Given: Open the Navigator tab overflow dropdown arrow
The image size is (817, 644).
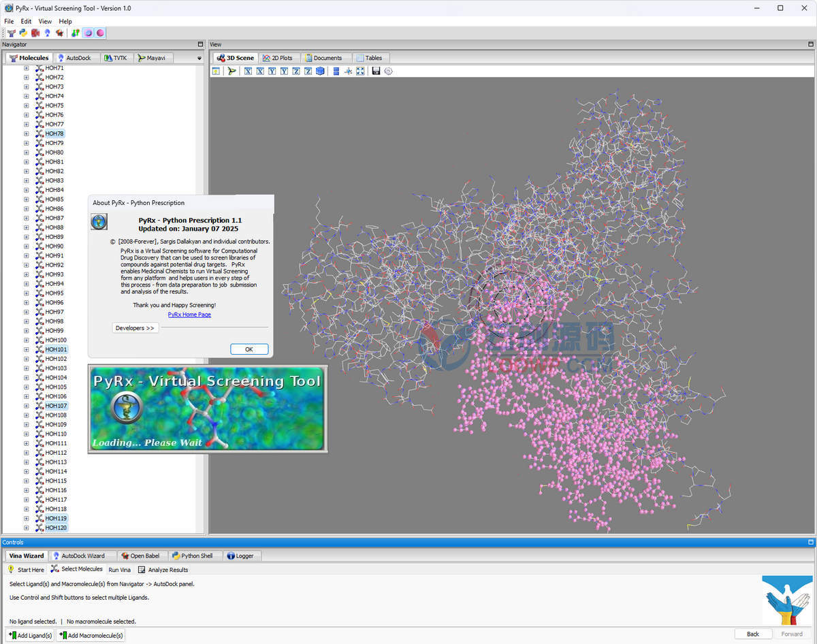Looking at the screenshot, I should click(199, 58).
